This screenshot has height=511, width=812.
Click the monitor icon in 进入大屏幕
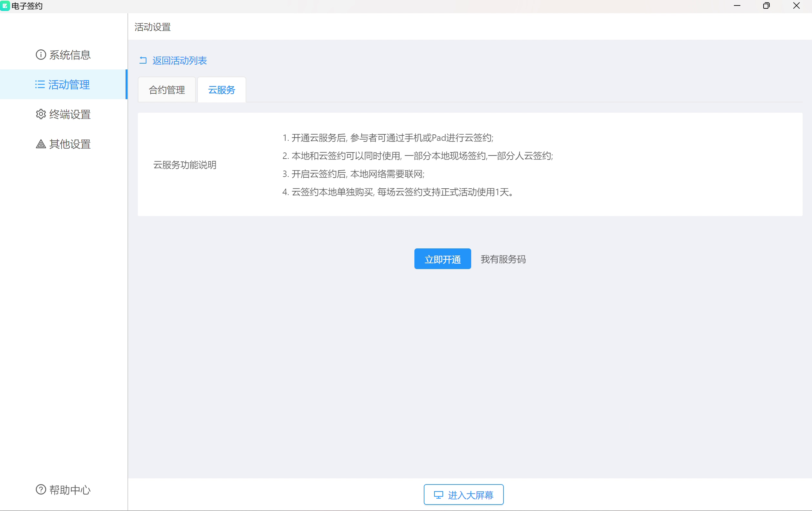(x=438, y=495)
